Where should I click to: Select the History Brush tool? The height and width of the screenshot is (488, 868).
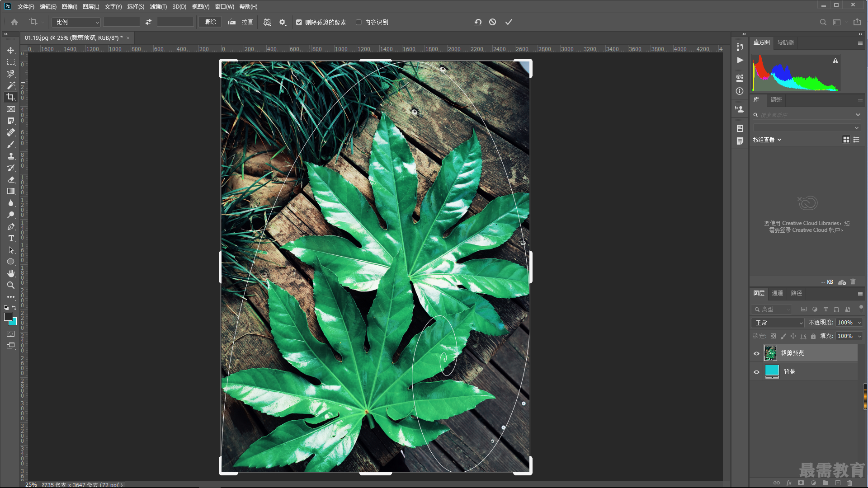[11, 168]
